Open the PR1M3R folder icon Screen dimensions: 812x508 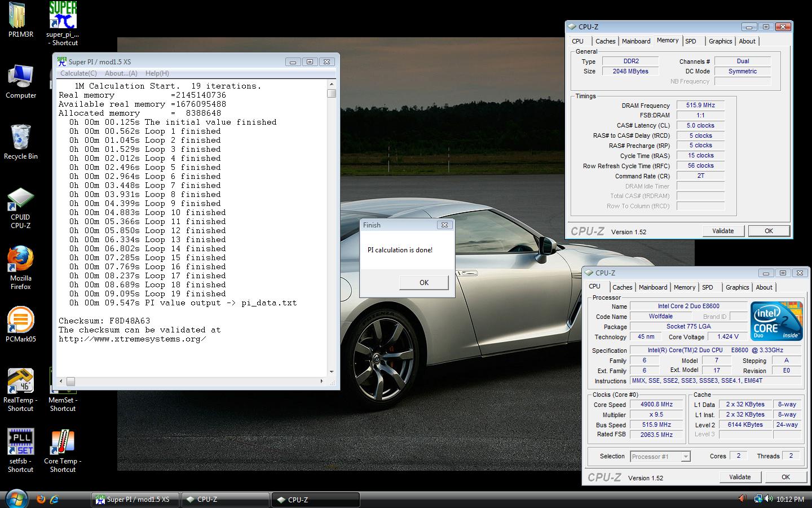point(21,20)
